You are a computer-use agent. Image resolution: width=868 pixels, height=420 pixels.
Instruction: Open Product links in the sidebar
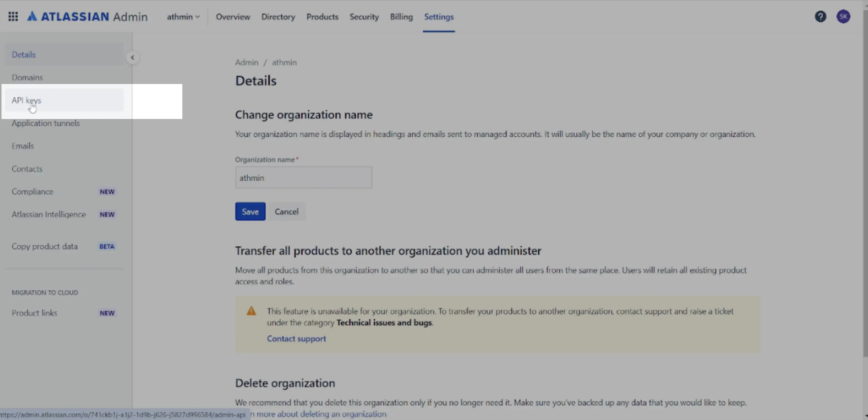[64, 313]
